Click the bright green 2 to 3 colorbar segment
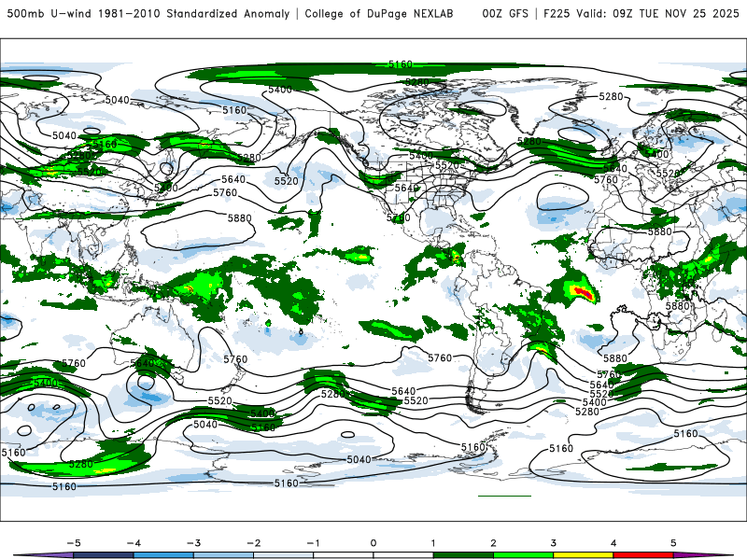747x560 pixels. [523, 555]
